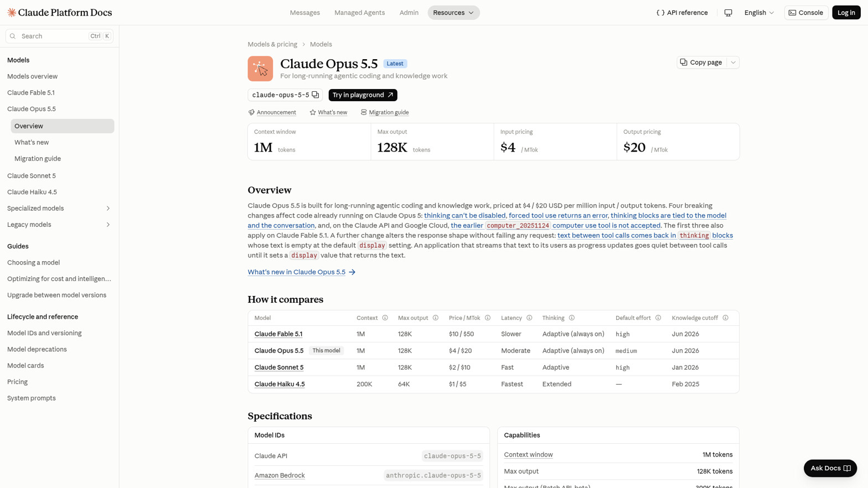Expand the Legacy models section
This screenshot has width=868, height=488.
tap(108, 225)
